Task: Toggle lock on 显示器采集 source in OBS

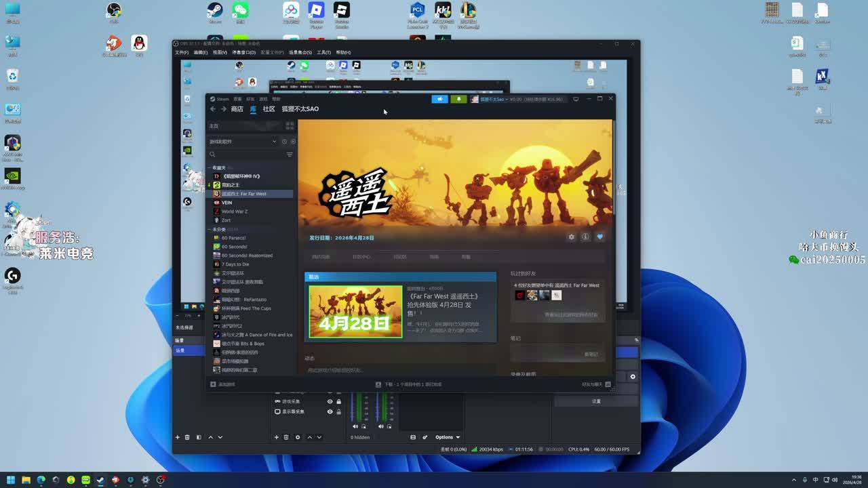Action: click(x=339, y=411)
